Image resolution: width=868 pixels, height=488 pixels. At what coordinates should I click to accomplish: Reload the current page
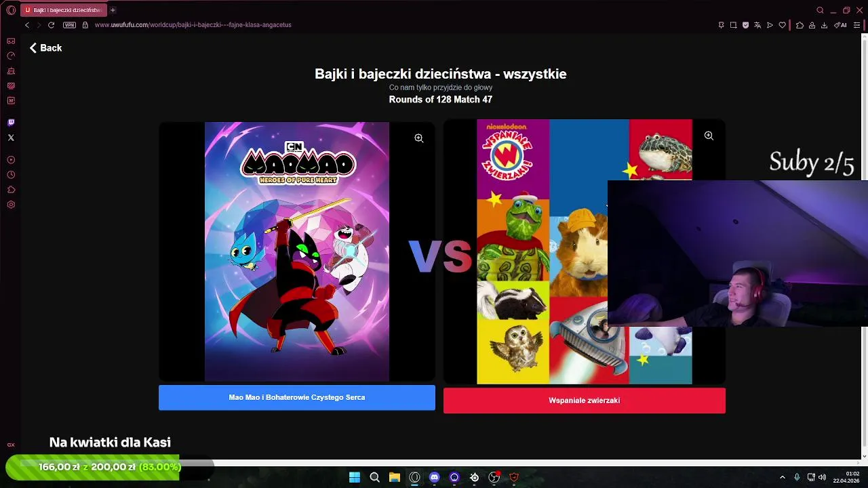[51, 25]
